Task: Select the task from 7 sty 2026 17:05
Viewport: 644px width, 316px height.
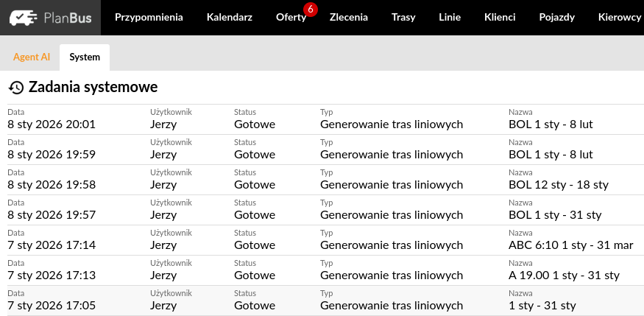Action: click(x=52, y=306)
